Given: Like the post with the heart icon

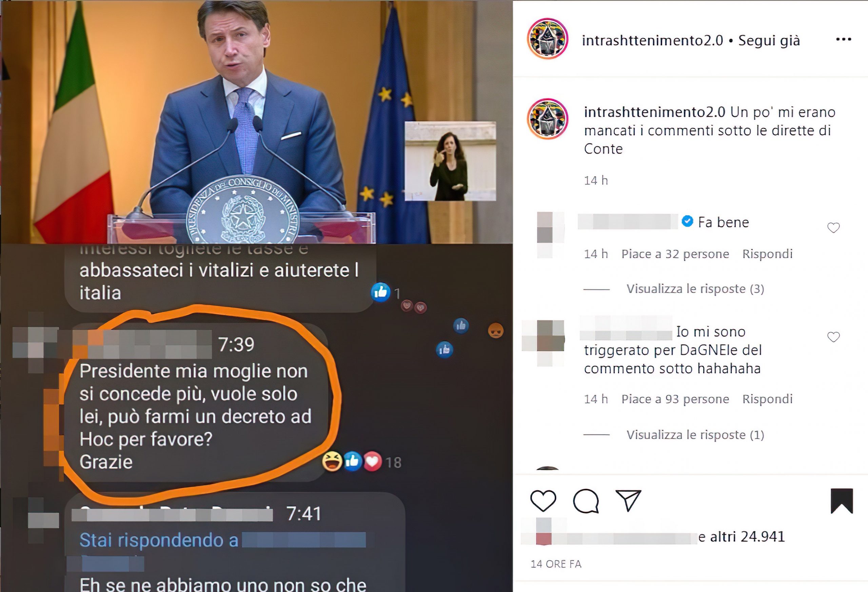Looking at the screenshot, I should pyautogui.click(x=543, y=501).
